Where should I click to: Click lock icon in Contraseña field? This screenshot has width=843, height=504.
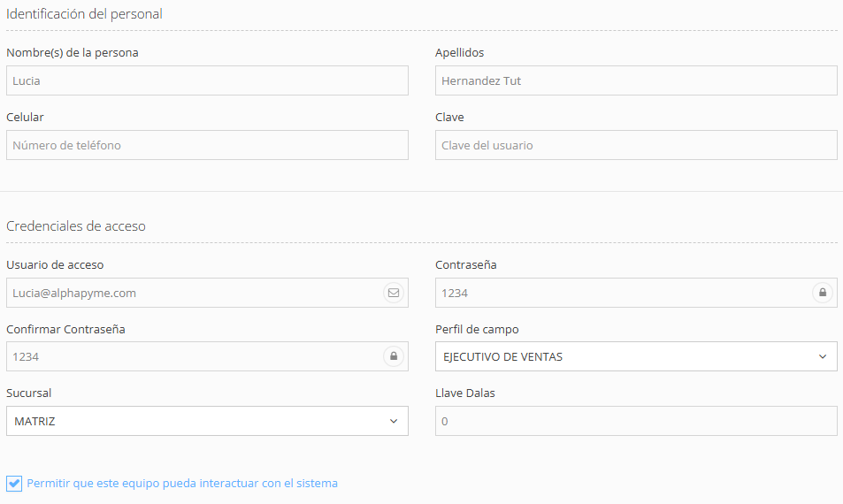click(823, 293)
